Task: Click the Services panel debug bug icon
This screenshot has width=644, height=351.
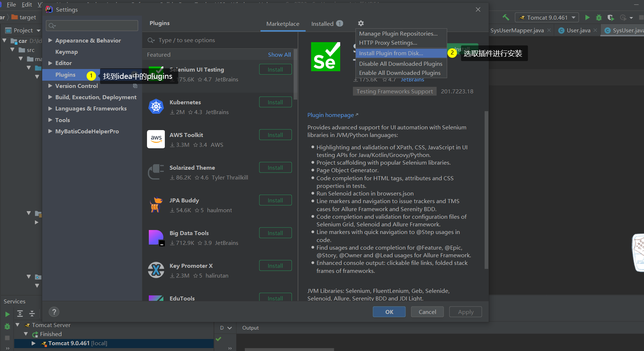Action: pyautogui.click(x=7, y=326)
